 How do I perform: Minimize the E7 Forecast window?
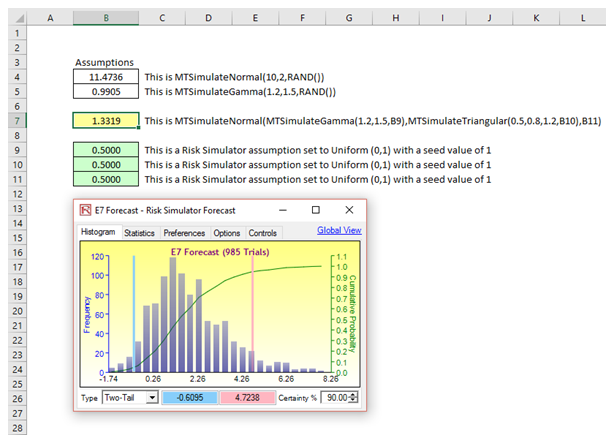click(283, 210)
